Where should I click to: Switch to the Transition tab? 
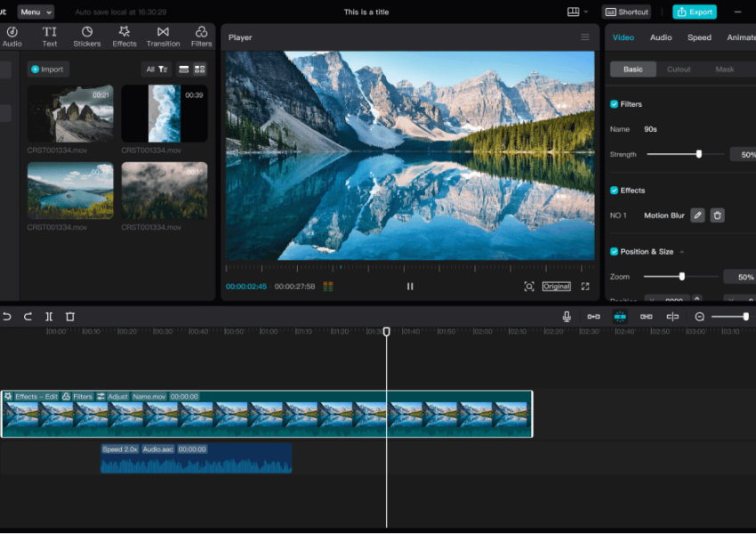[163, 36]
